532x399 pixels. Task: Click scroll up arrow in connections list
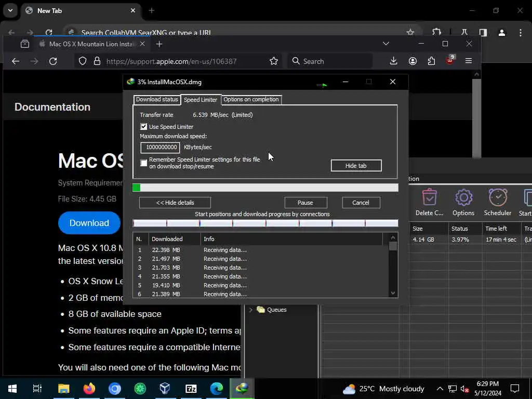[x=393, y=238]
